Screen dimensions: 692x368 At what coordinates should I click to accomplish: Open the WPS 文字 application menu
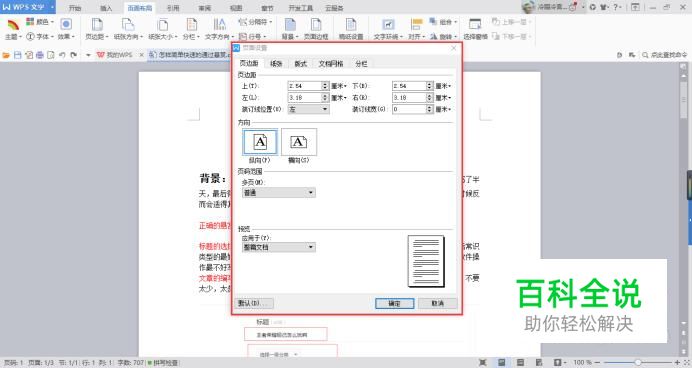pos(28,7)
